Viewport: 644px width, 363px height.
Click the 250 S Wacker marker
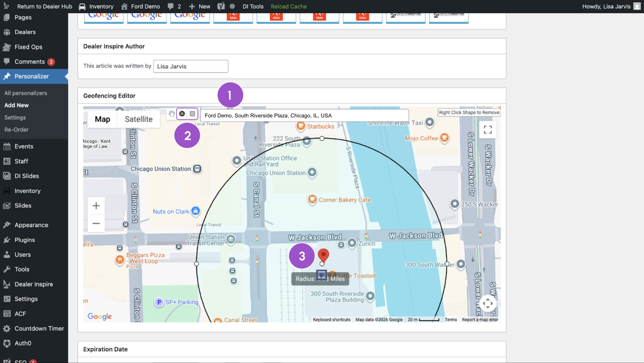pyautogui.click(x=455, y=204)
